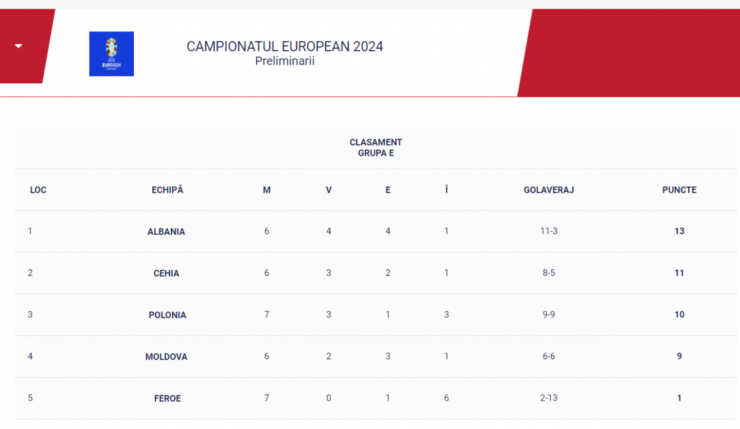Click the Euro 2024 logo thumbnail
The image size is (740, 429).
pyautogui.click(x=111, y=54)
